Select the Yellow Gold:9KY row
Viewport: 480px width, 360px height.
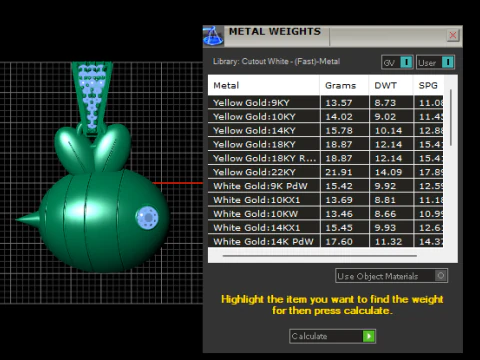[326, 103]
